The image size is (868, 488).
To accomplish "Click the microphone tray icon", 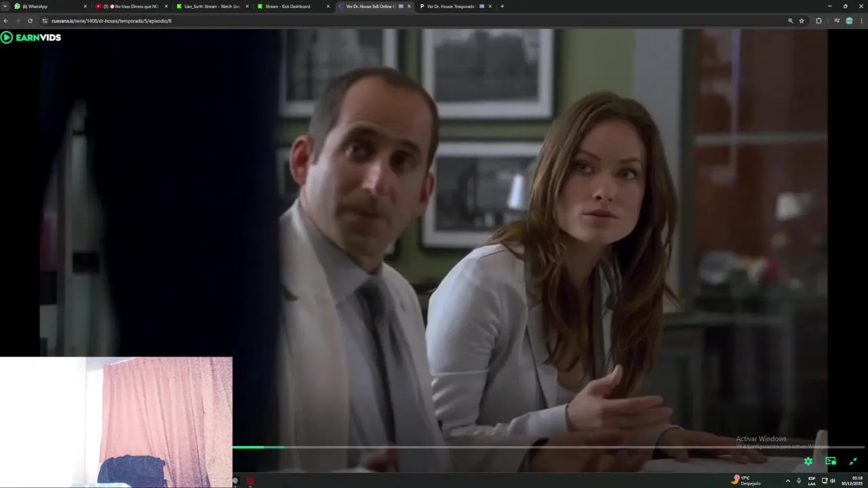I will [799, 481].
